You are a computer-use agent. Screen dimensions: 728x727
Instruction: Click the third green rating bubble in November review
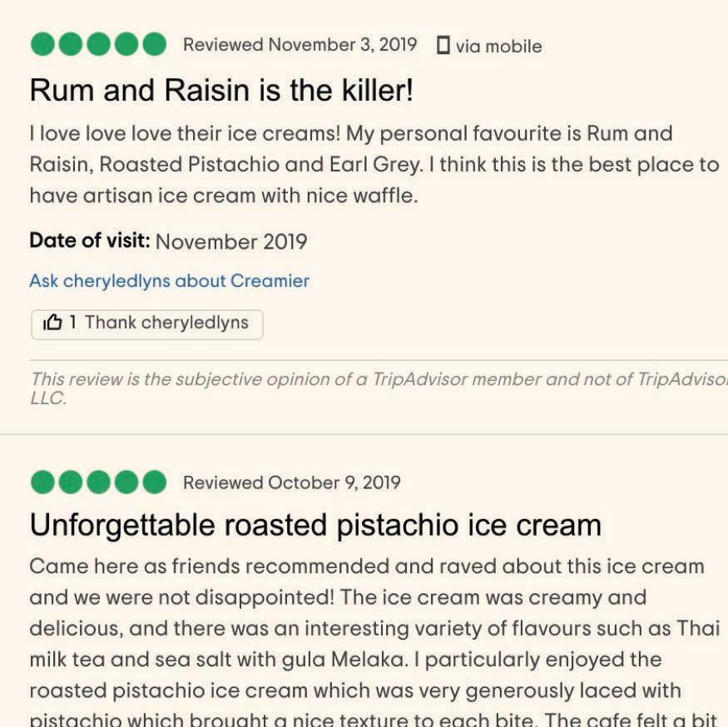pyautogui.click(x=98, y=44)
